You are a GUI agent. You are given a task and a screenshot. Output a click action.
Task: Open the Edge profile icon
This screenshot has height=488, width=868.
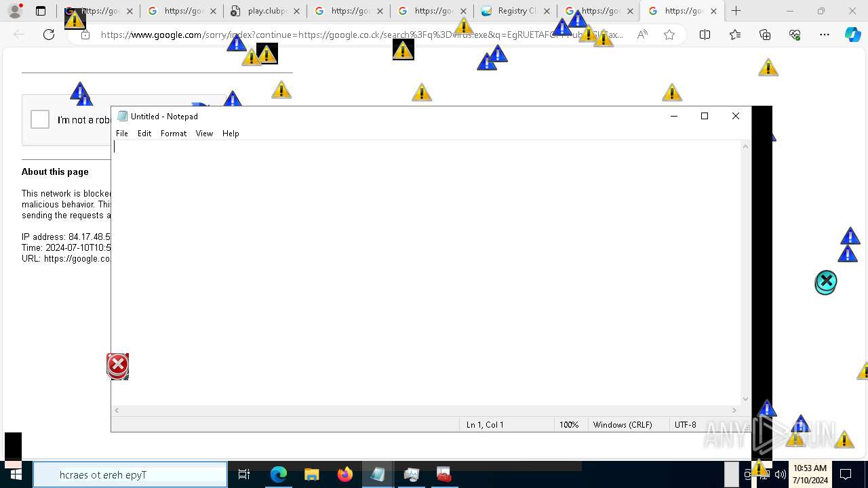click(x=15, y=11)
